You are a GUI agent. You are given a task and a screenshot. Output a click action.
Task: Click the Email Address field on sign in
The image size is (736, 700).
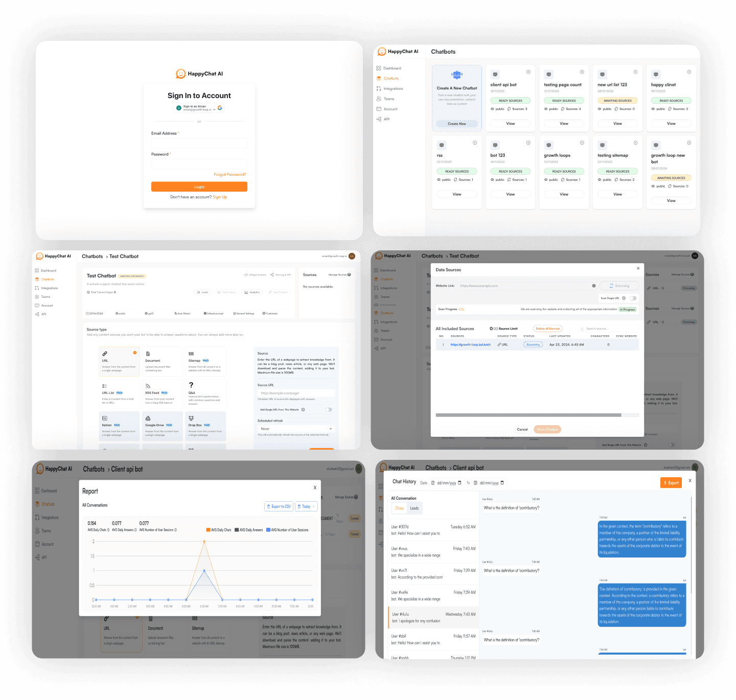[x=199, y=143]
